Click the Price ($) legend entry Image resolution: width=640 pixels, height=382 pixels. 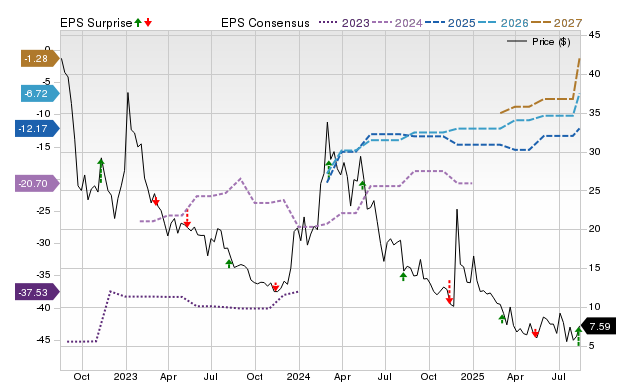pos(539,42)
